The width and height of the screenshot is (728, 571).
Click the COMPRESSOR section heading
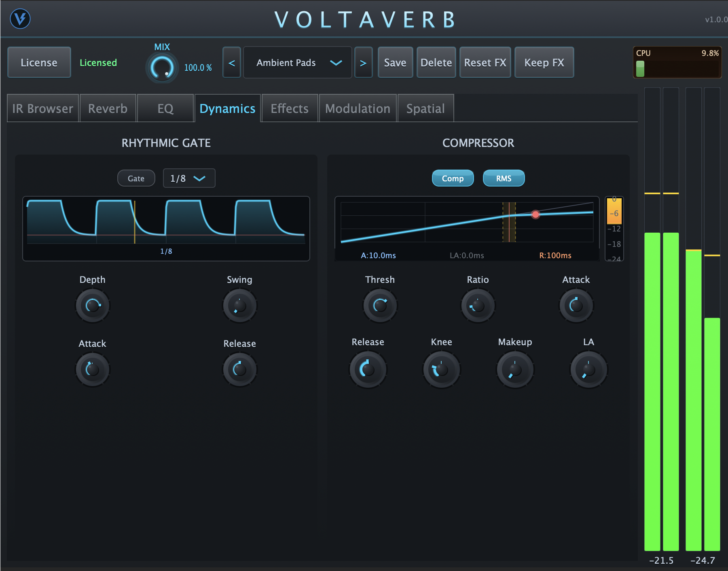[478, 143]
